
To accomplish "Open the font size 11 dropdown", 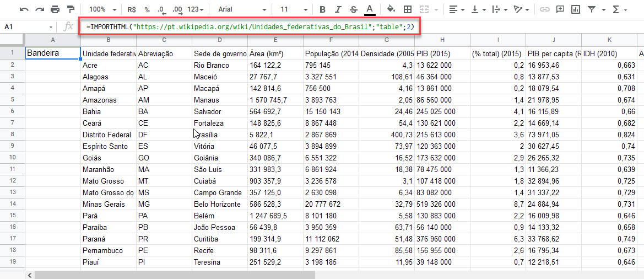I will tap(294, 9).
